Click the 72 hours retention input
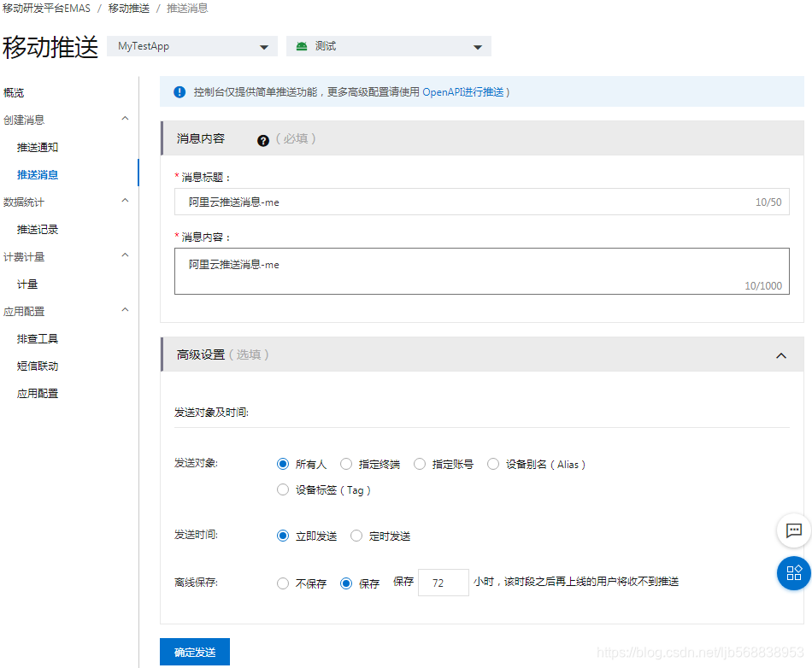Image resolution: width=812 pixels, height=668 pixels. coord(444,583)
